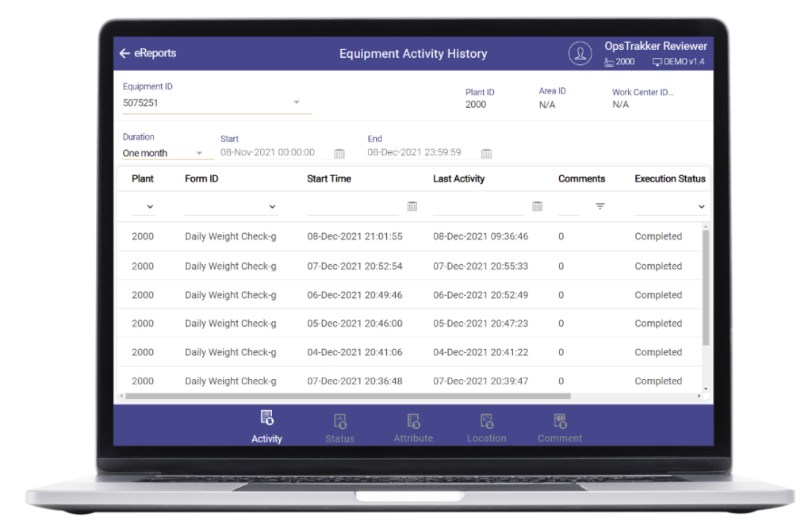Open the Equipment ID dropdown
Screen dimensions: 812x525
coord(297,102)
